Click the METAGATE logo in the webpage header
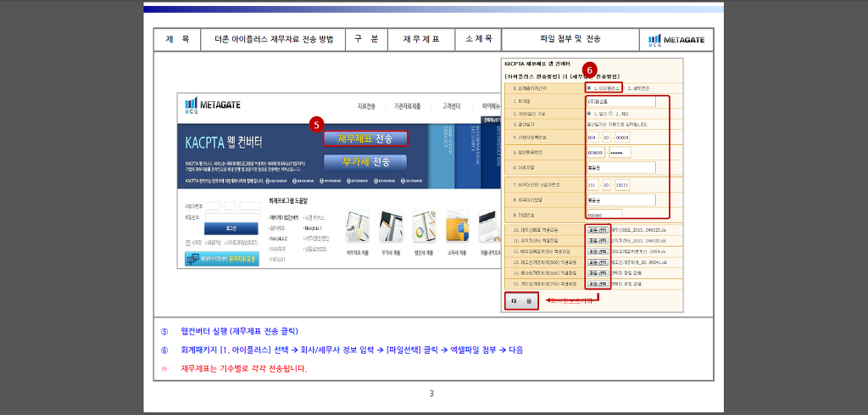The width and height of the screenshot is (868, 415). pos(213,104)
